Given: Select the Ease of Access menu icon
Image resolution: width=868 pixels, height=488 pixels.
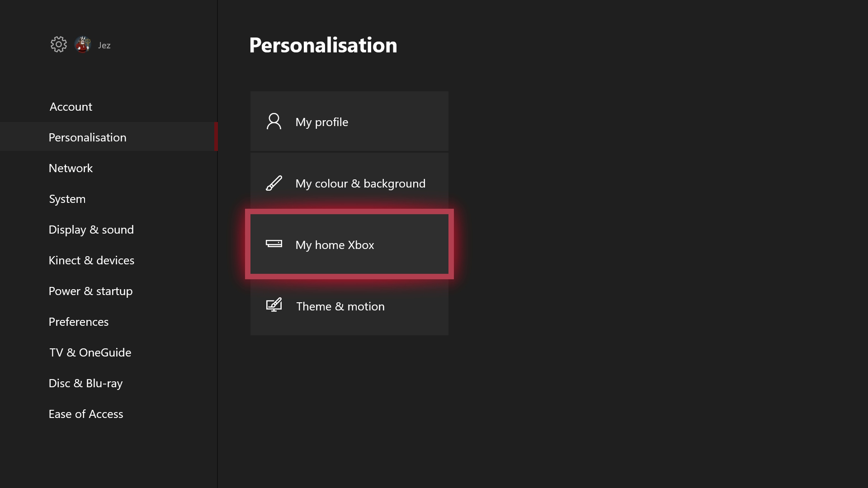Looking at the screenshot, I should [86, 413].
